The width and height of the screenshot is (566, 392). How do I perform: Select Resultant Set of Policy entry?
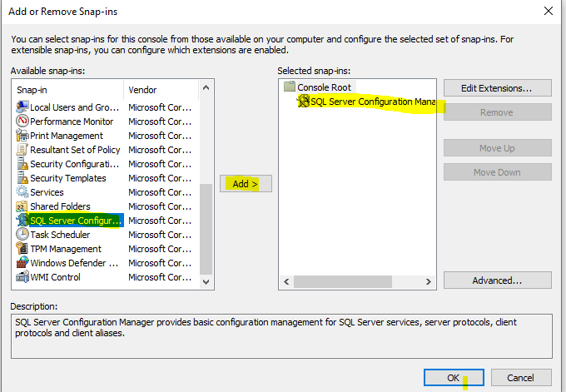point(75,150)
